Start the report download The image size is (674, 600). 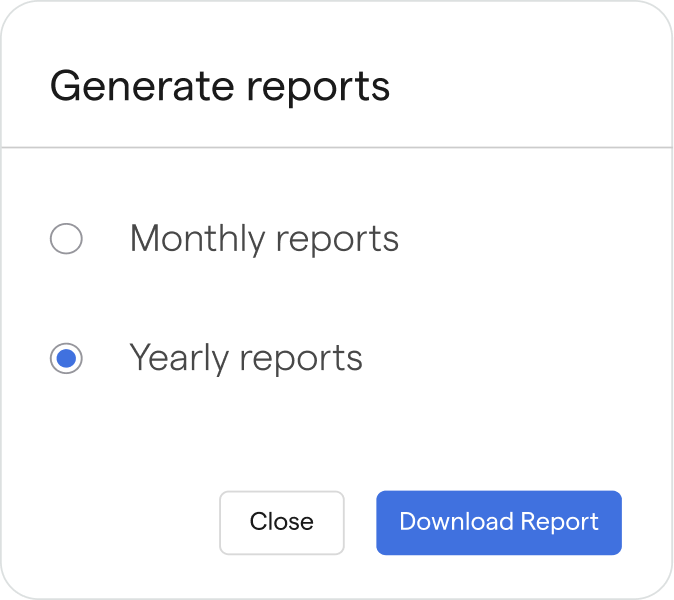click(498, 522)
